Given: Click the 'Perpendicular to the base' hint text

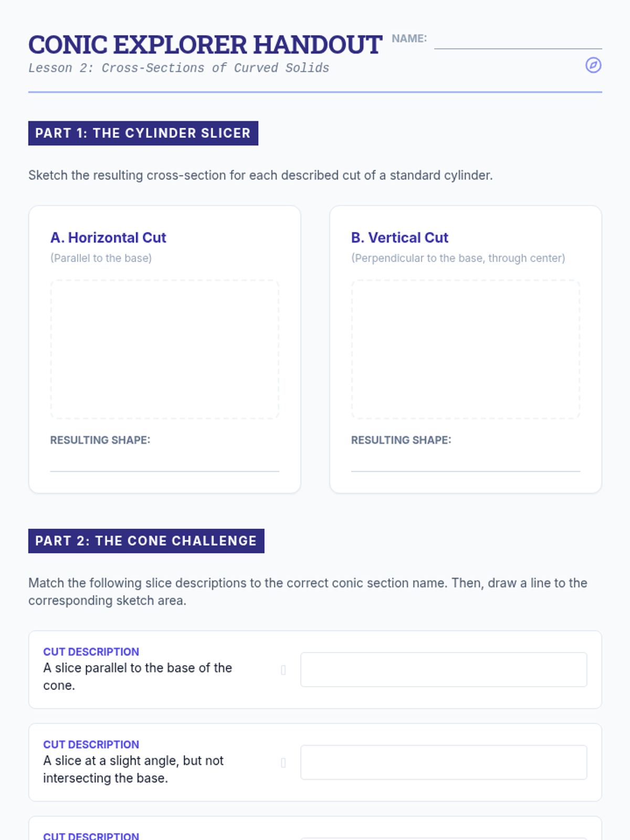Looking at the screenshot, I should tap(458, 258).
